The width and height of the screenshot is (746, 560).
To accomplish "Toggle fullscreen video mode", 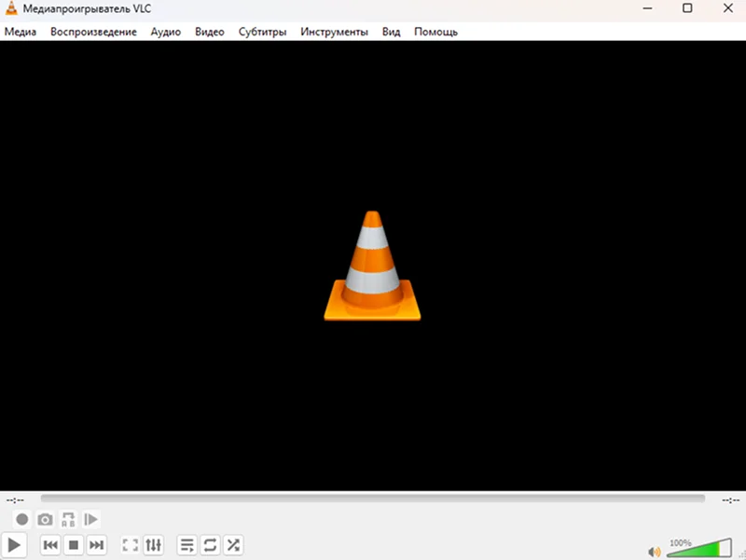I will [x=131, y=544].
